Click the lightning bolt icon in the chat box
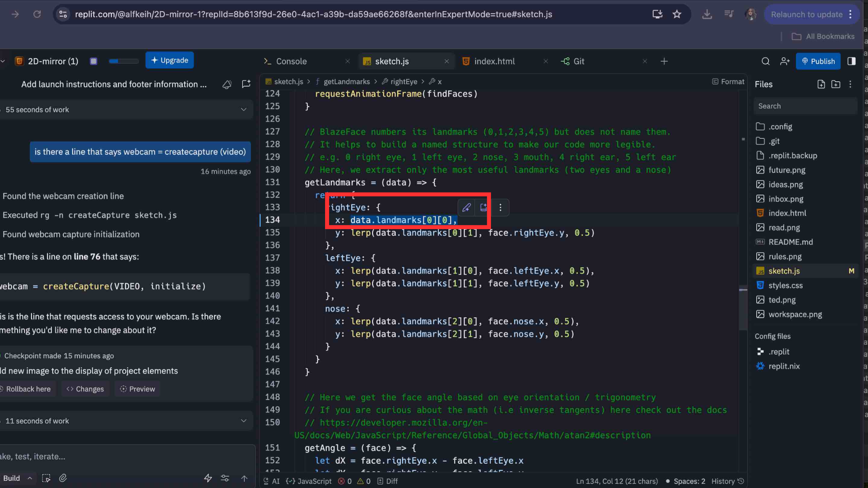The width and height of the screenshot is (868, 488). tap(208, 478)
